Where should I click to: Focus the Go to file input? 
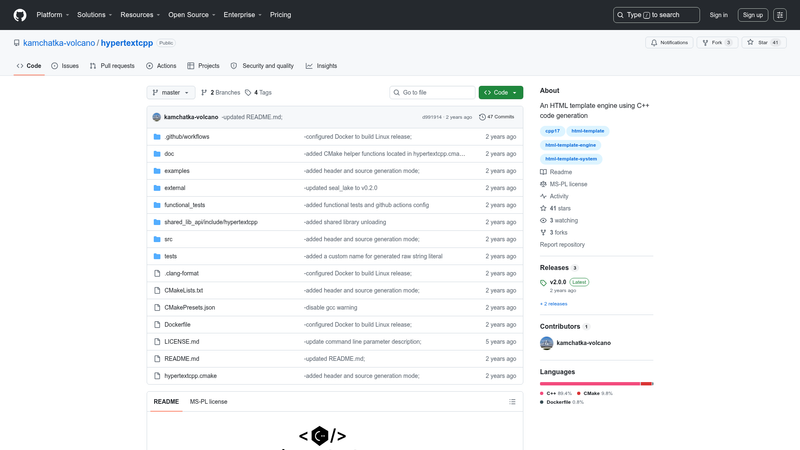pos(432,92)
